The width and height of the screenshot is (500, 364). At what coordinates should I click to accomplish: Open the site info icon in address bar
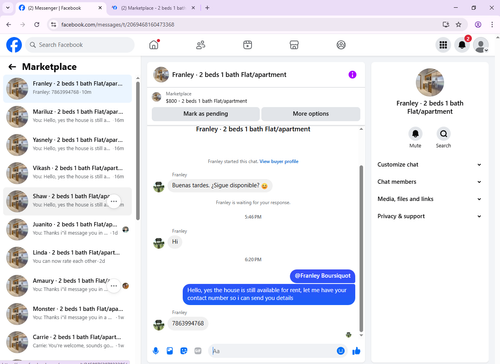coord(53,24)
